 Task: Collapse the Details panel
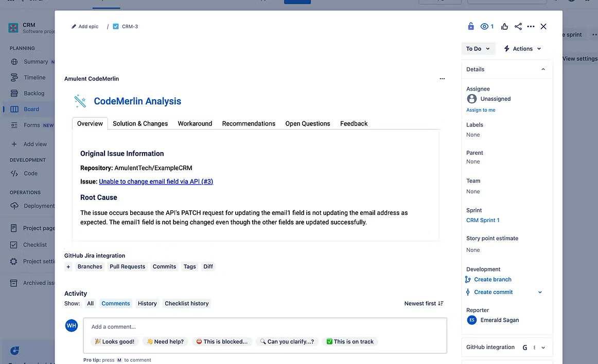tap(543, 69)
